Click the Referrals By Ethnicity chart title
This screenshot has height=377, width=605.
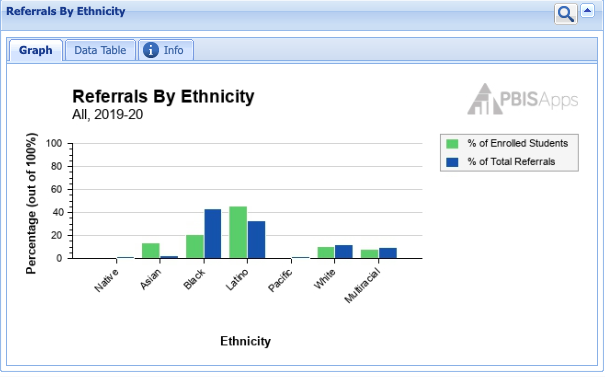click(163, 96)
